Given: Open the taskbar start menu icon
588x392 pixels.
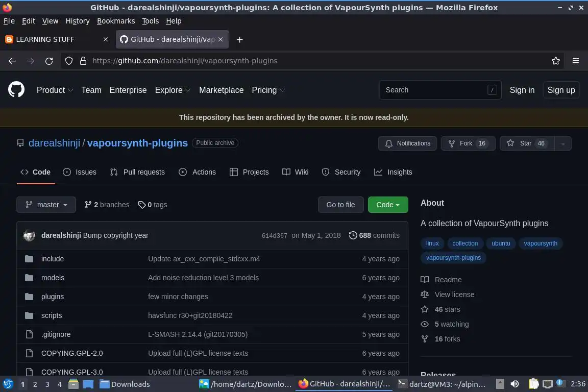Looking at the screenshot, I should pos(8,384).
